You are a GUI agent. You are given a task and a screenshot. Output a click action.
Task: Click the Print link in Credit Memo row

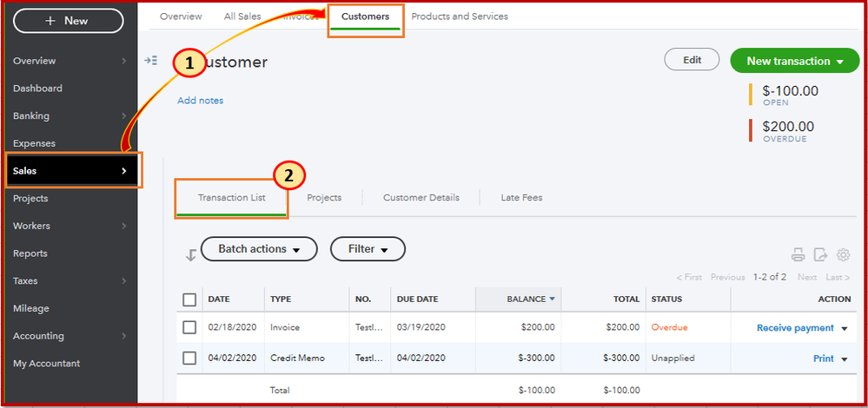pos(823,359)
